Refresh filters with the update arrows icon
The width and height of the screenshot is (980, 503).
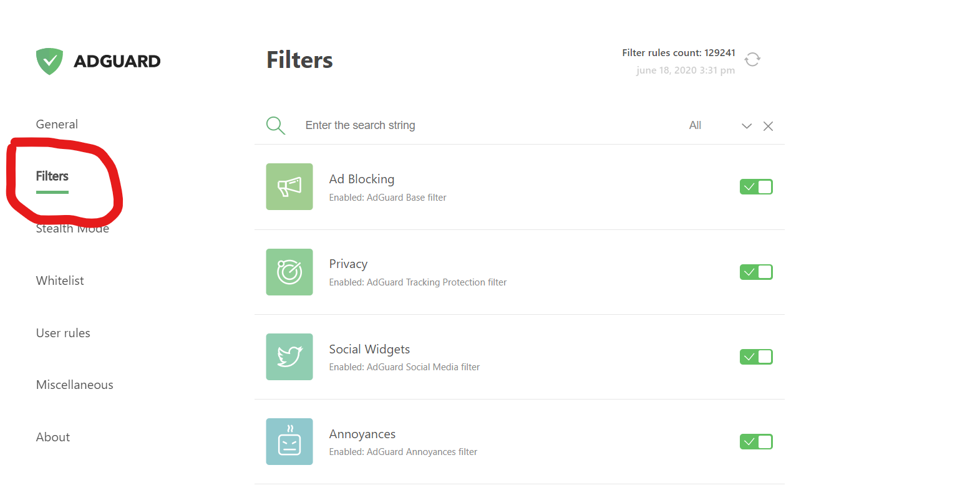pos(752,59)
